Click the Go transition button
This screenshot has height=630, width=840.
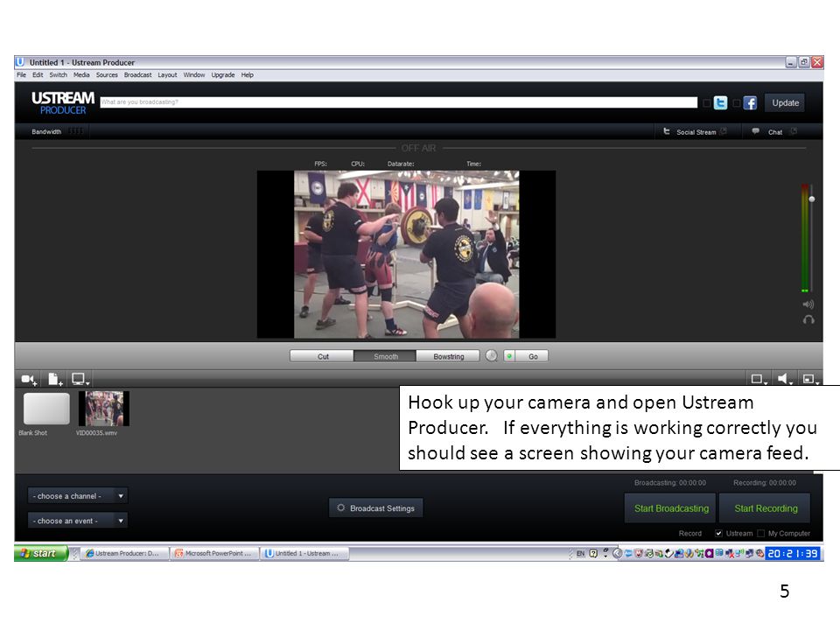coord(533,356)
